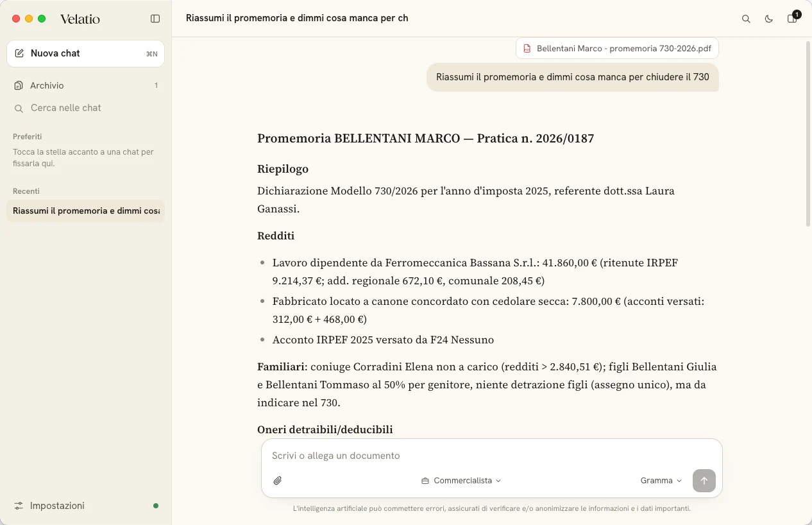The width and height of the screenshot is (812, 525).
Task: Focus the 'Scrivi o allega un documento' input
Action: (x=491, y=456)
